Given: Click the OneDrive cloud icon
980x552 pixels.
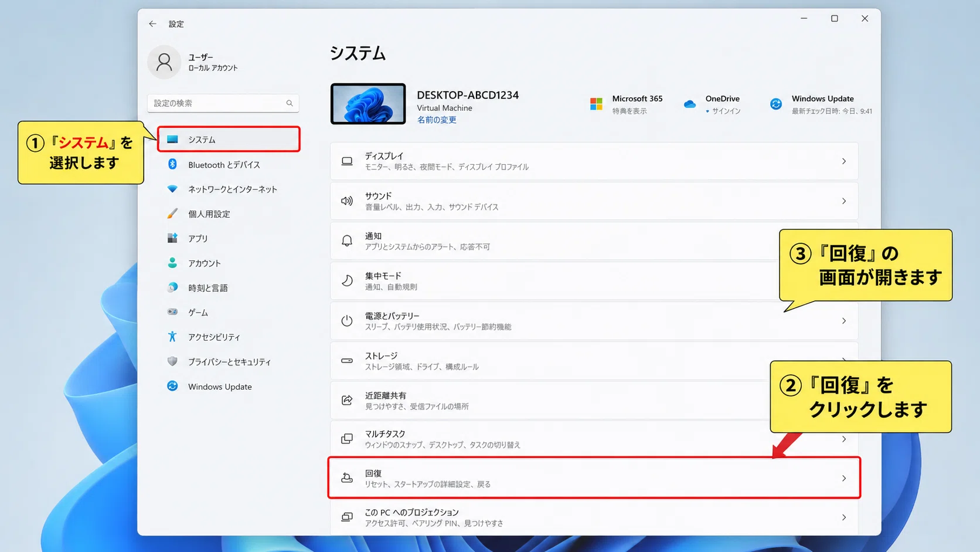Looking at the screenshot, I should pos(690,104).
